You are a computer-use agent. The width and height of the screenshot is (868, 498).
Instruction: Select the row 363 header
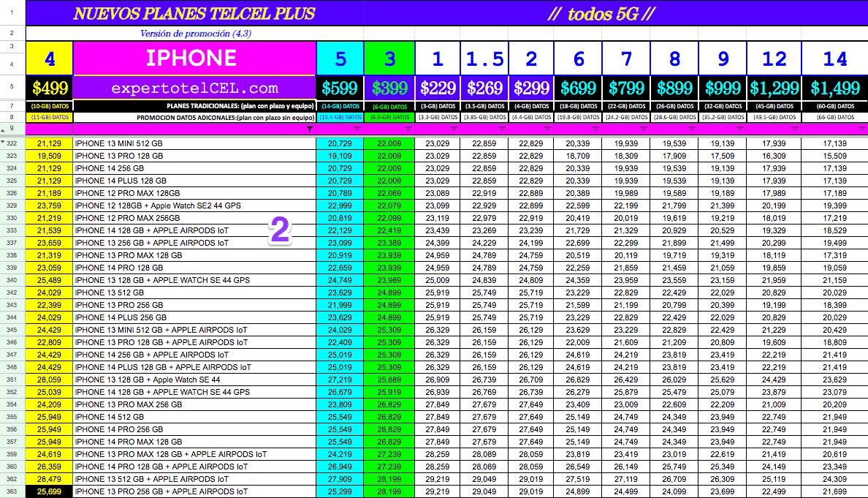(12, 491)
